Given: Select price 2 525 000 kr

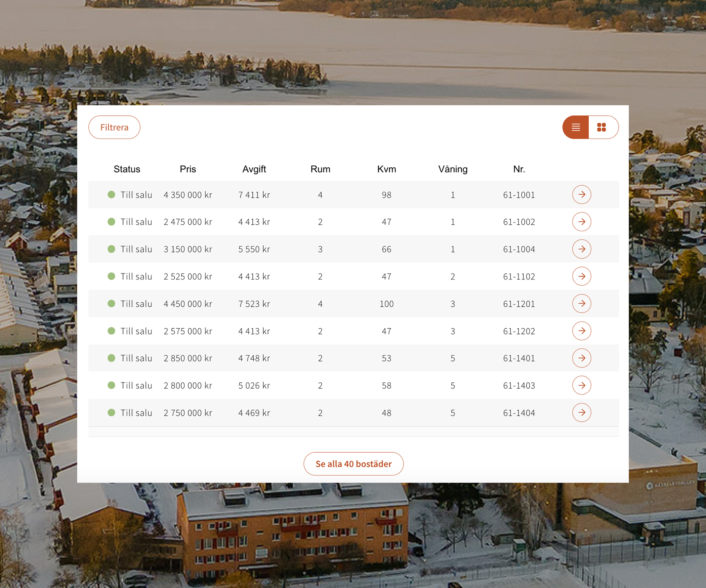Looking at the screenshot, I should pos(188,277).
